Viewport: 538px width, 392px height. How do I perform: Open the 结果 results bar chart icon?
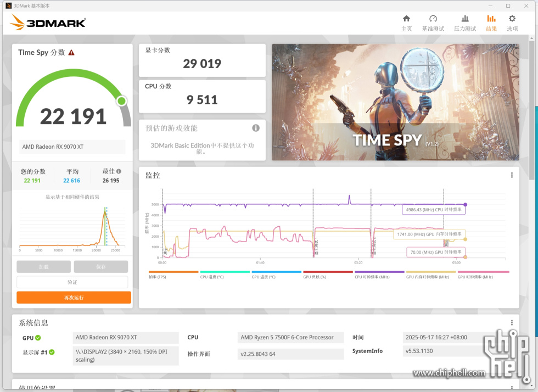point(491,19)
